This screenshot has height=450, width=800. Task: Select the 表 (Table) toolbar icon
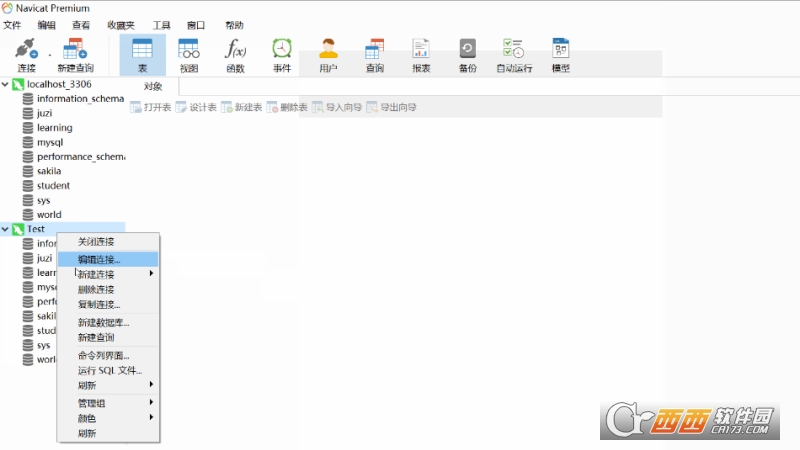tap(142, 49)
